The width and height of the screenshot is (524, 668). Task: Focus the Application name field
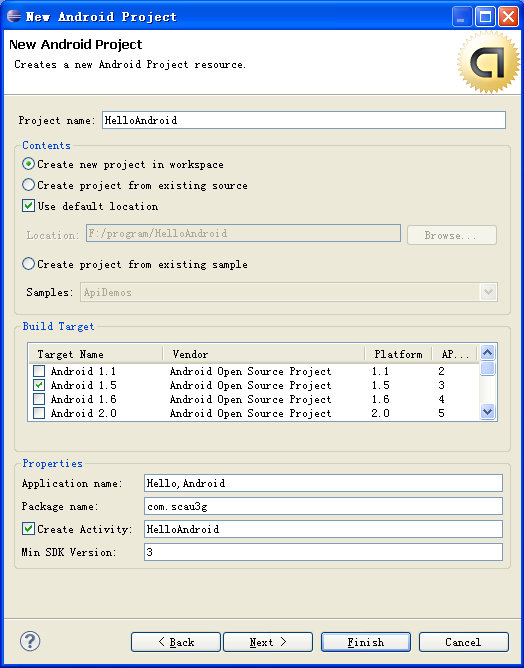point(323,483)
